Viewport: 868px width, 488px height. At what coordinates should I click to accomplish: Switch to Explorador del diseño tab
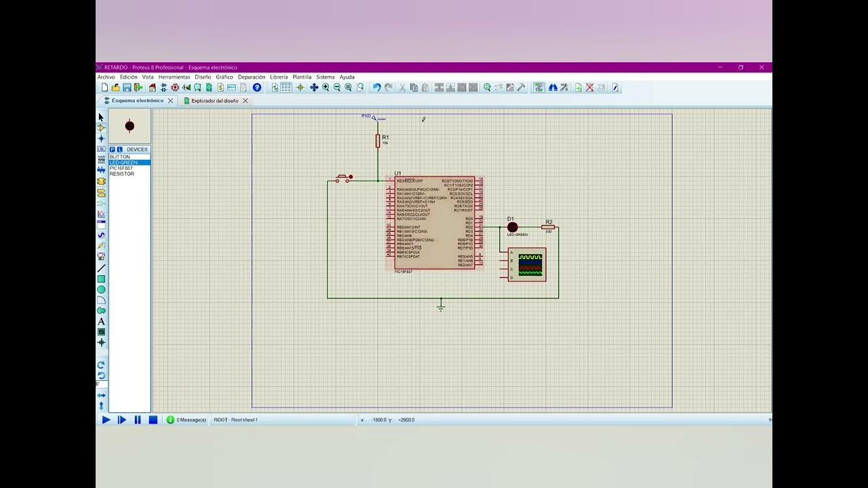tap(214, 100)
